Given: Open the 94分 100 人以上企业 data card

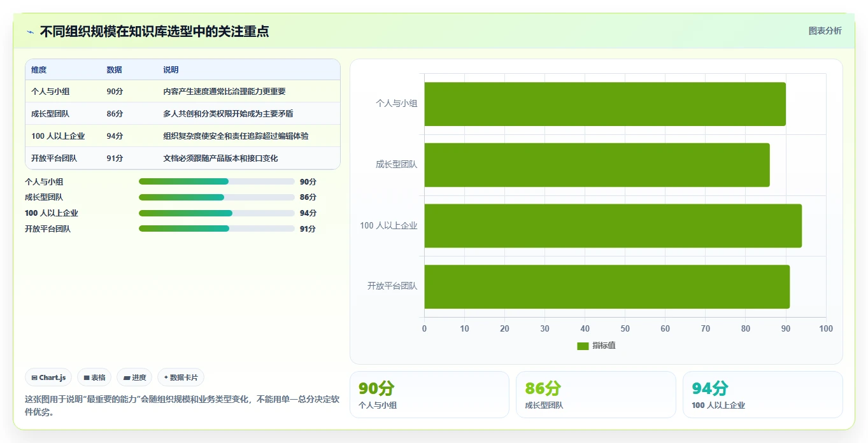Looking at the screenshot, I should pyautogui.click(x=763, y=395).
